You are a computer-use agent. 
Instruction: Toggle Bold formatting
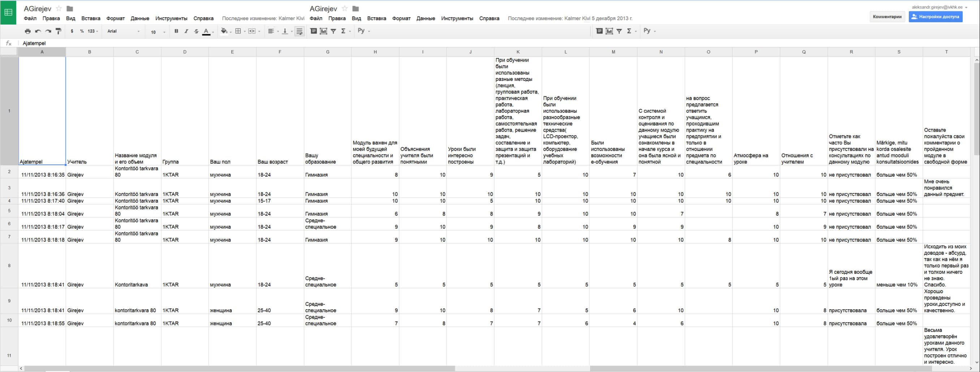[x=176, y=31]
